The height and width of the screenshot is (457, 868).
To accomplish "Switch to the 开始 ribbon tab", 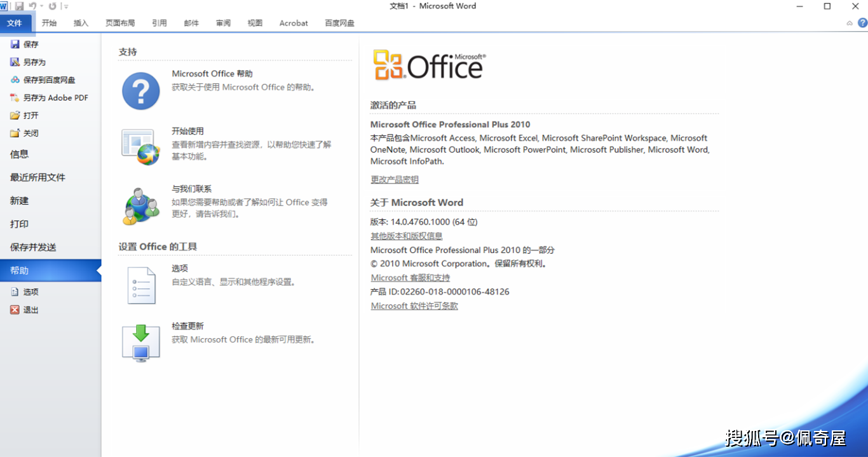I will [49, 23].
